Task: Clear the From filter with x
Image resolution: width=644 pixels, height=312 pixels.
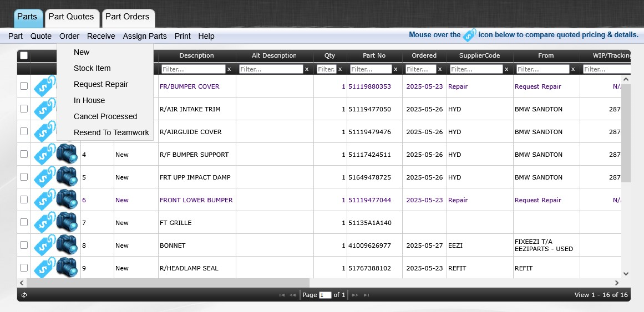Action: coord(573,69)
